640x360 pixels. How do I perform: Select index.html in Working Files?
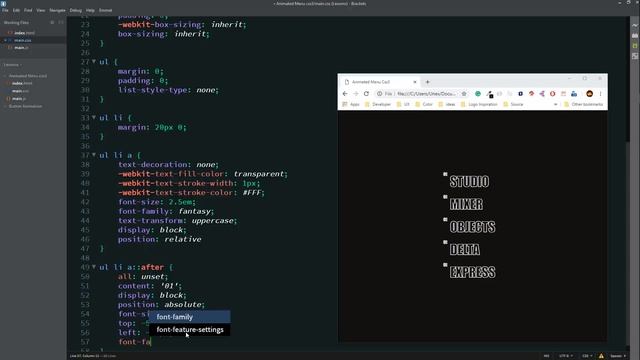tap(24, 33)
